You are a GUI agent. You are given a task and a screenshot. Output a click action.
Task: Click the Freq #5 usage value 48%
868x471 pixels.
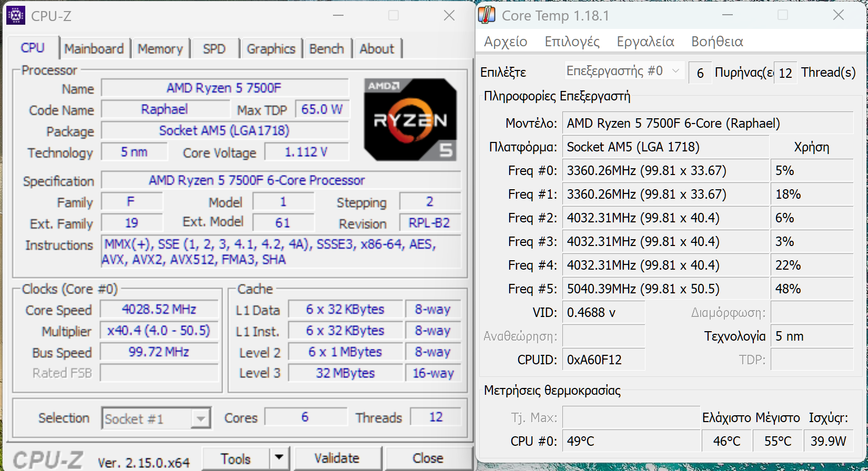812,289
